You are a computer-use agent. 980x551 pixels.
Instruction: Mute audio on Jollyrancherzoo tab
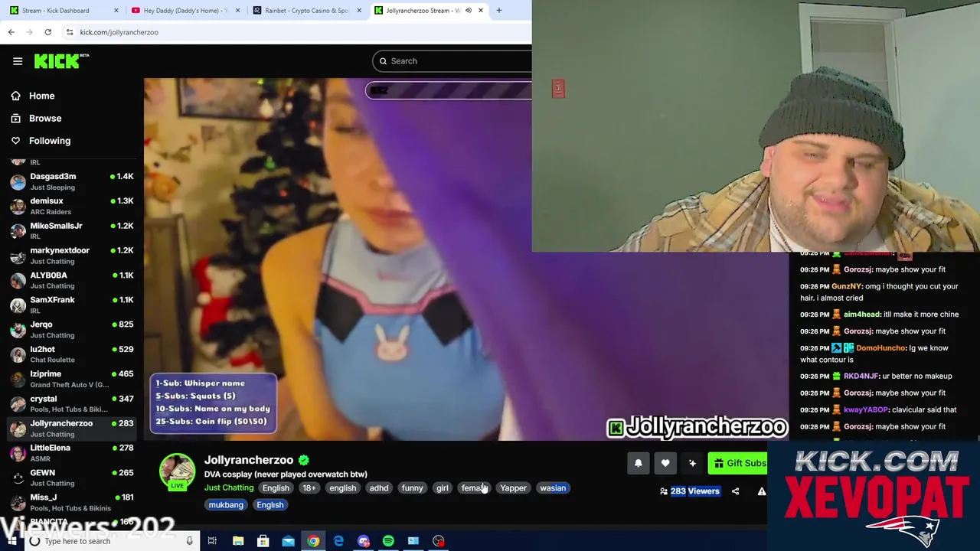469,11
